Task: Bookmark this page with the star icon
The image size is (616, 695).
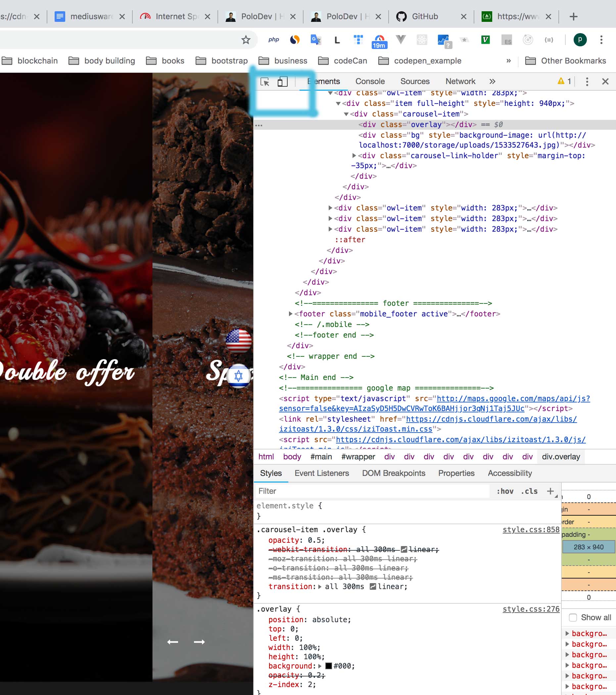Action: pyautogui.click(x=246, y=40)
